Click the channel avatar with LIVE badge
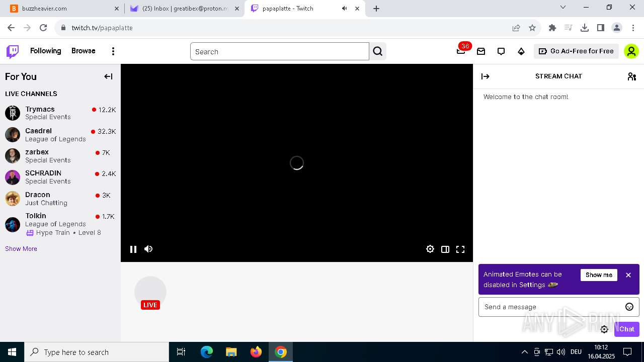Viewport: 644px width, 362px height. coord(150,293)
